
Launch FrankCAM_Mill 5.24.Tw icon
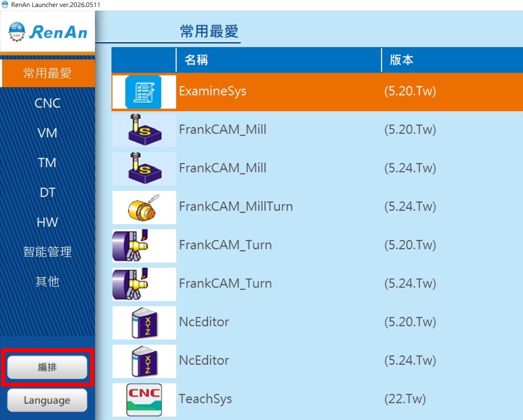coord(144,169)
